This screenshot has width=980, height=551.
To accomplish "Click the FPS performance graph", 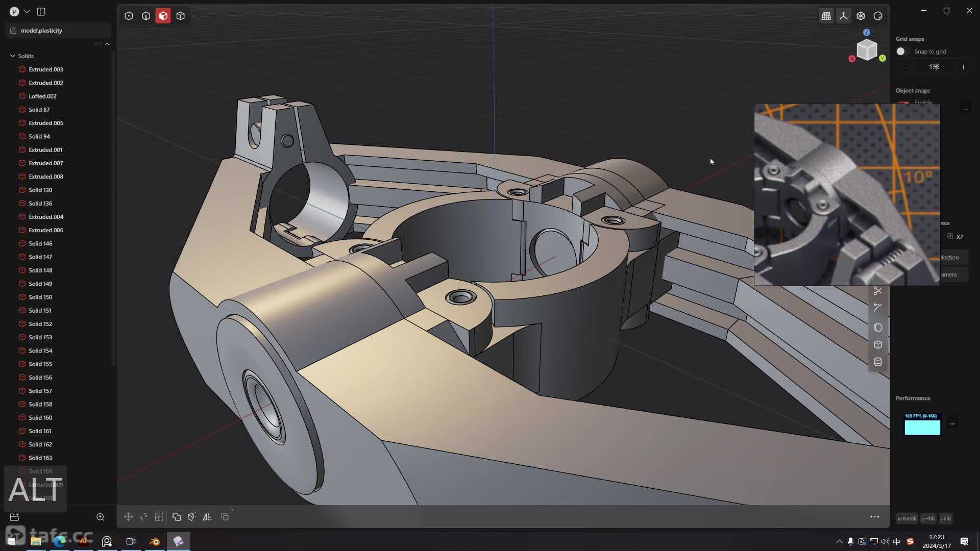I will pos(922,424).
